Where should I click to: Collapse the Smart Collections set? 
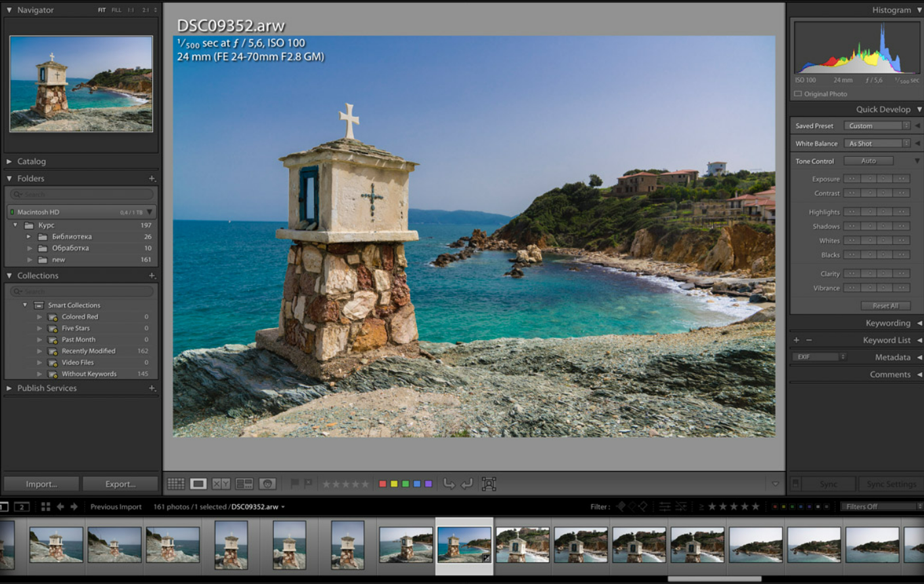(x=25, y=305)
